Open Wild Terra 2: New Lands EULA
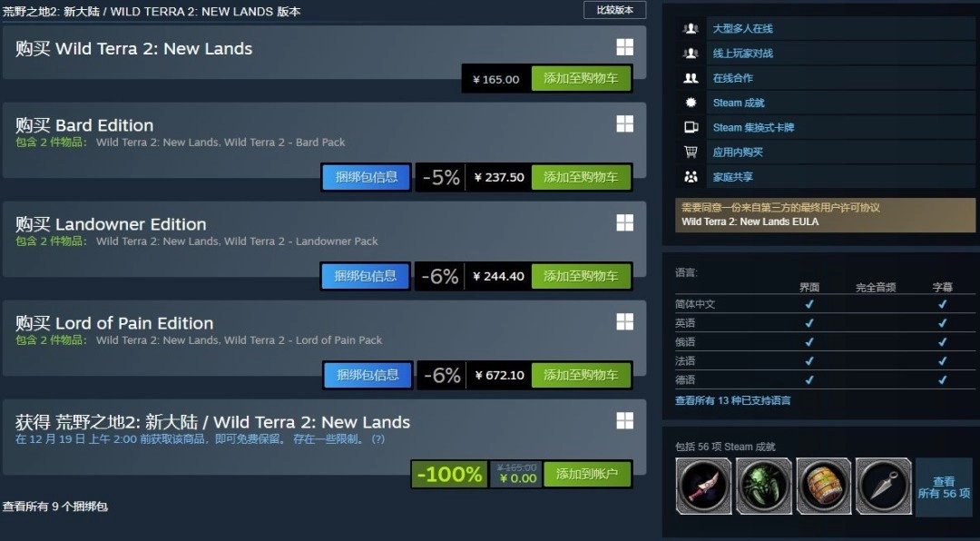The image size is (980, 541). (750, 221)
